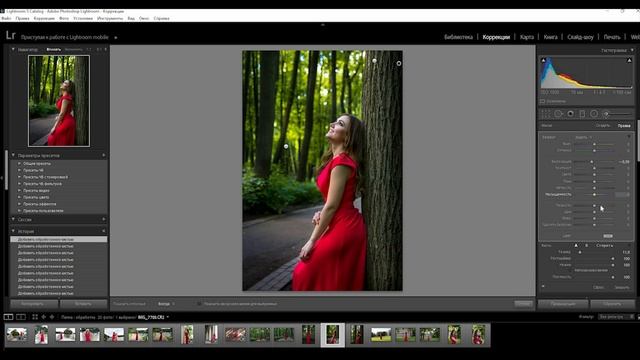Click the second window display icon

coord(21,317)
